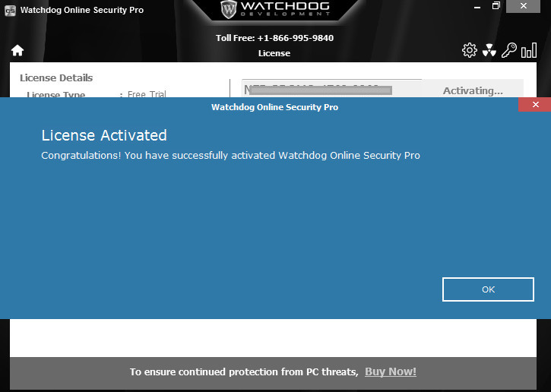Minimize the Watchdog main window

pos(477,6)
